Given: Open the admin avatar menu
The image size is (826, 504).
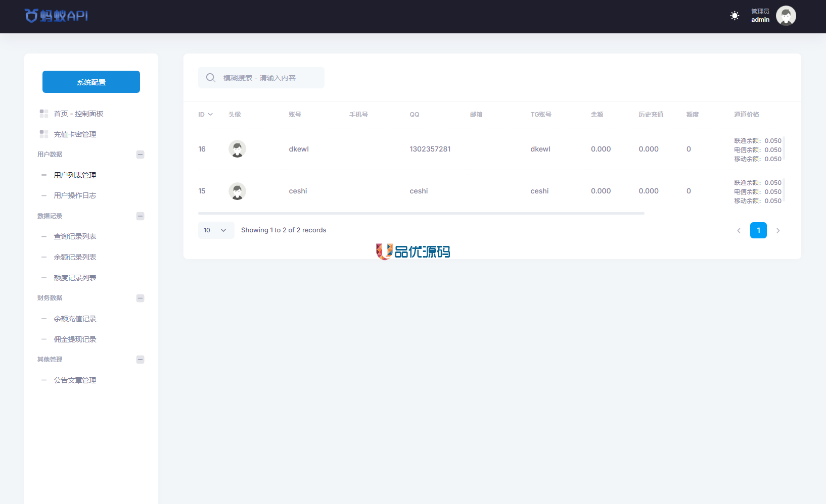Looking at the screenshot, I should pos(786,16).
